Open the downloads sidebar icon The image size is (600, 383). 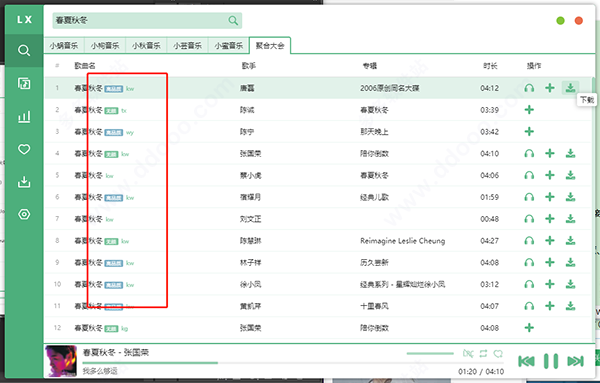24,182
